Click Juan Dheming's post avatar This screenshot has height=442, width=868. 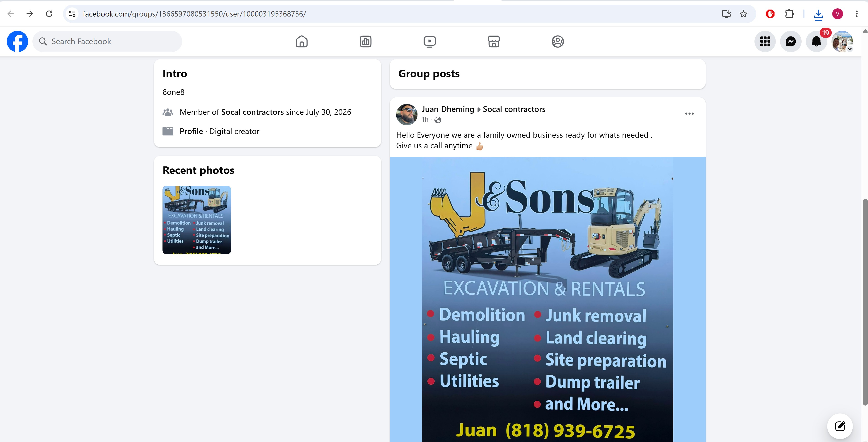(407, 114)
